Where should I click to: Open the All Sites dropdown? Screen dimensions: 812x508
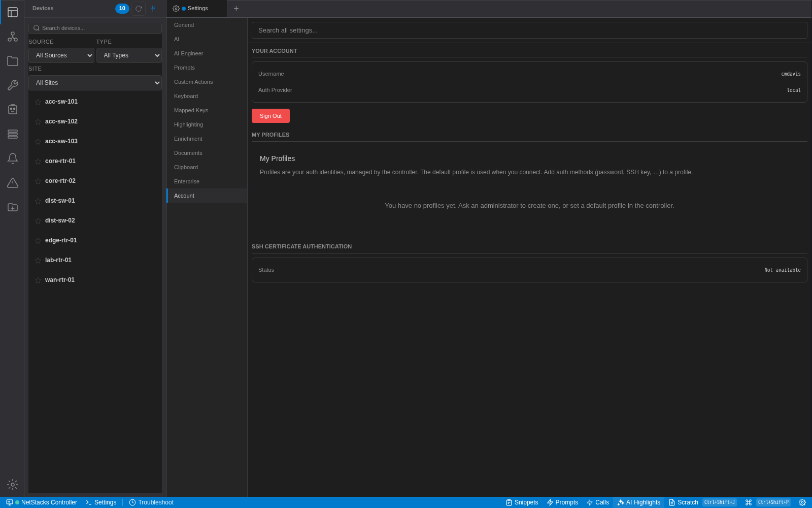(x=95, y=83)
